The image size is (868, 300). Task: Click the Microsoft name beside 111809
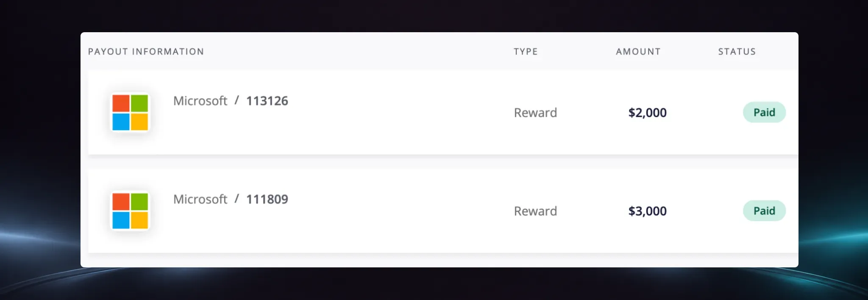pos(200,199)
